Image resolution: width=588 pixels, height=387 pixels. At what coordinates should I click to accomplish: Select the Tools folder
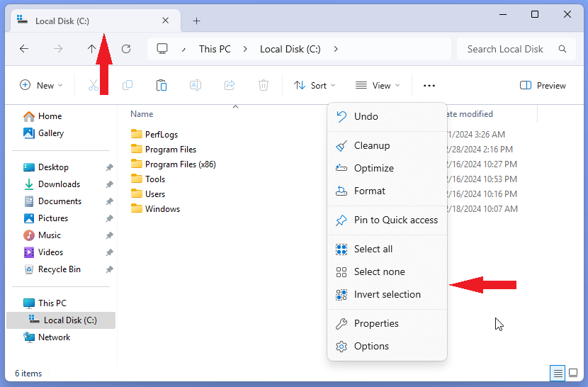(148, 179)
